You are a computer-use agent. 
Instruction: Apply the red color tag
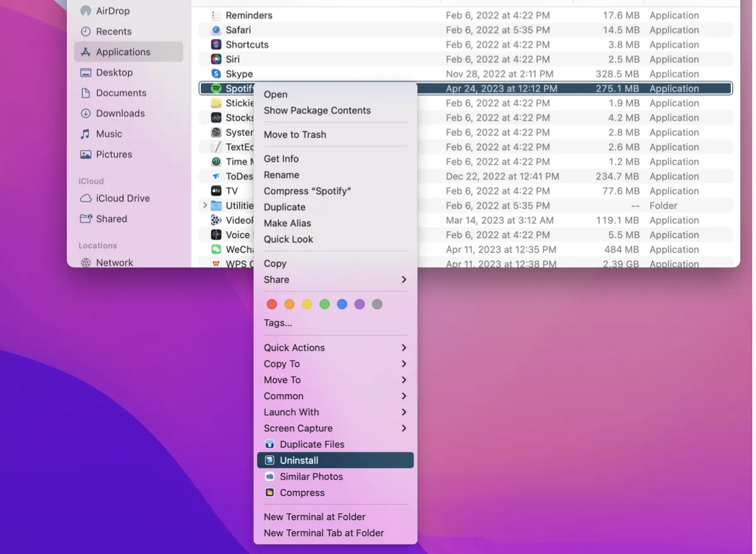[272, 304]
